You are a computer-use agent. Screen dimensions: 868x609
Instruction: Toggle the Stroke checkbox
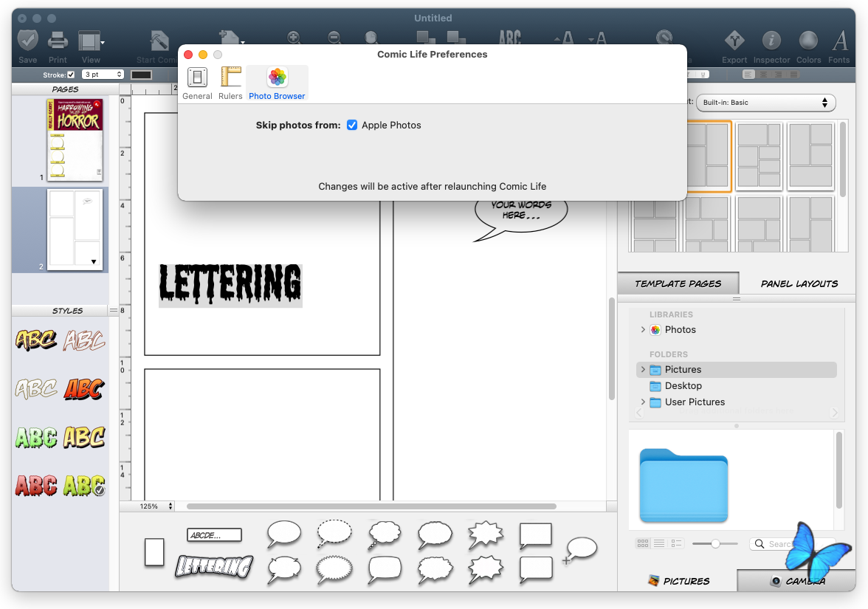71,75
